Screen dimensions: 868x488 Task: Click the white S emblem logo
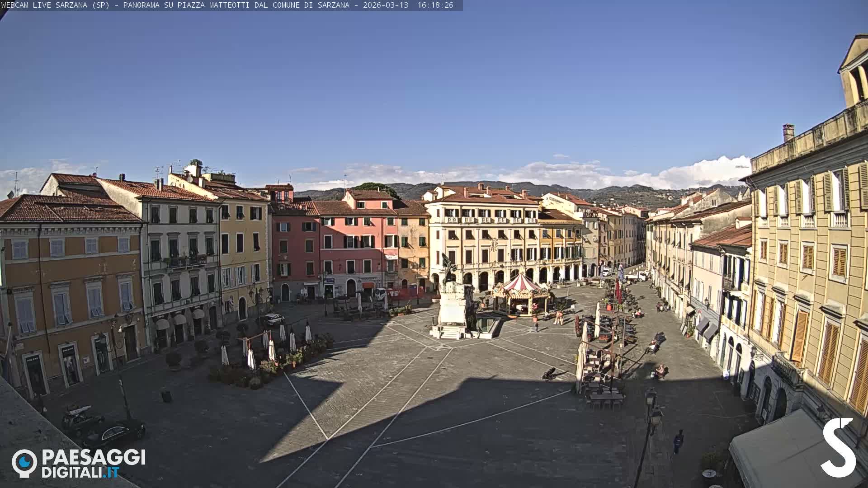(839, 447)
